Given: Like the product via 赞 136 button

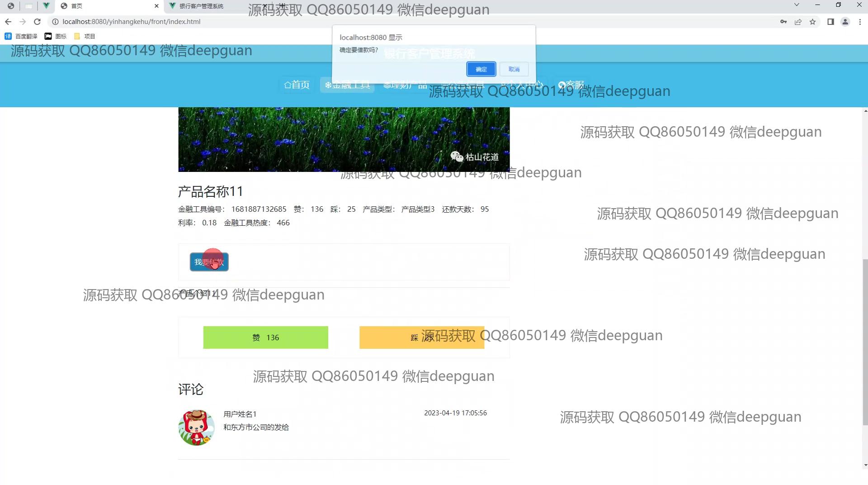Looking at the screenshot, I should coord(265,338).
